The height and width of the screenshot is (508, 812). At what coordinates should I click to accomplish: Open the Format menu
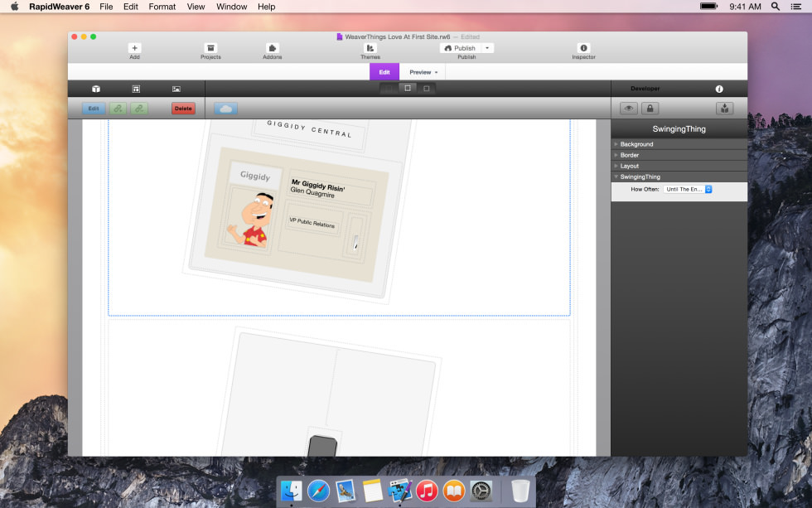click(162, 7)
